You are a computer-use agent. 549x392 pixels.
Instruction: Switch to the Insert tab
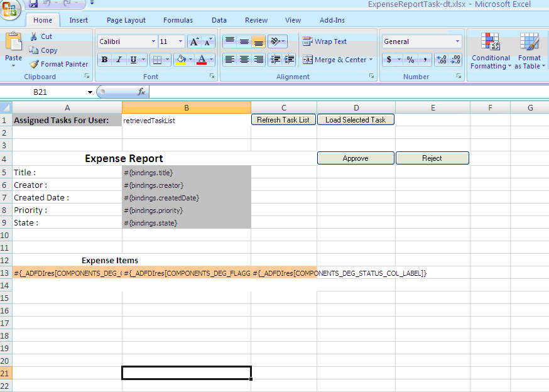point(79,20)
